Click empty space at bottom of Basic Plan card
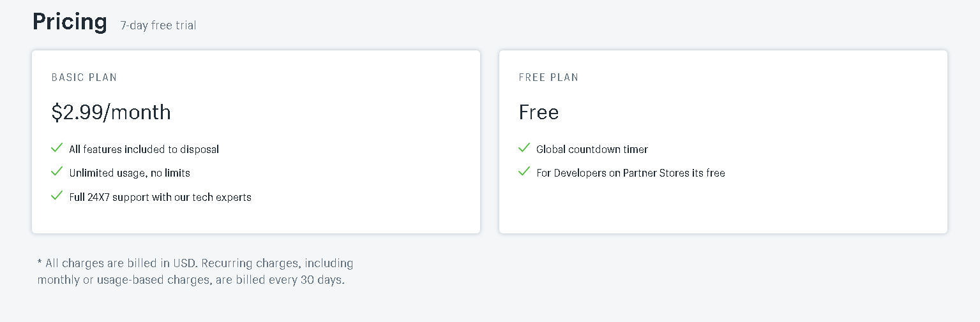 (255, 220)
